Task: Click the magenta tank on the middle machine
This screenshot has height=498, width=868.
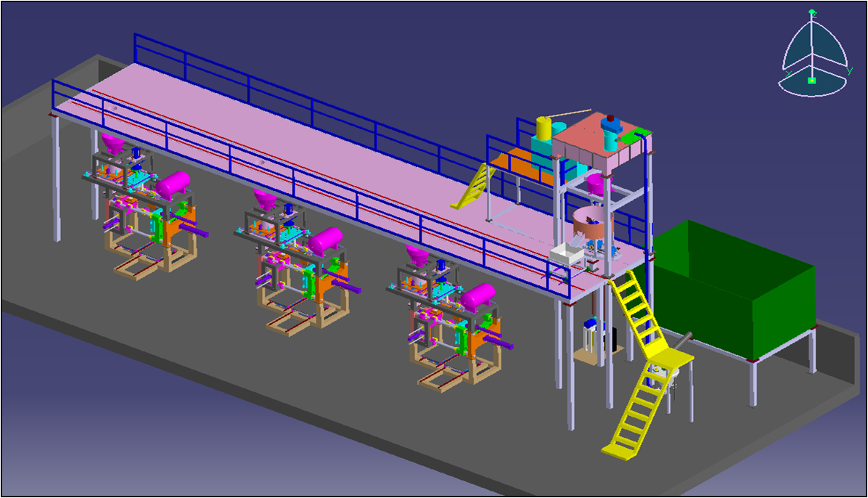Action: [326, 241]
